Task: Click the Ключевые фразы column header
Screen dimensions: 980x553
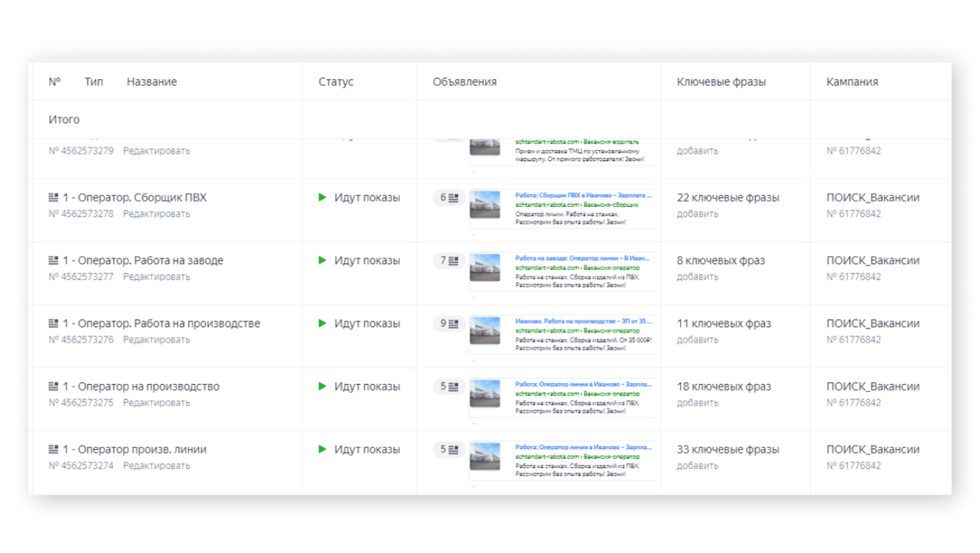Action: [721, 82]
